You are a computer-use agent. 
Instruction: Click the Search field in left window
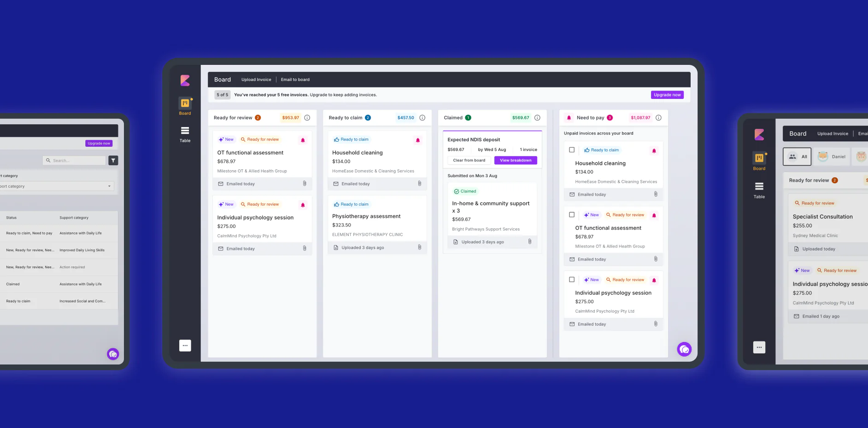(x=75, y=160)
